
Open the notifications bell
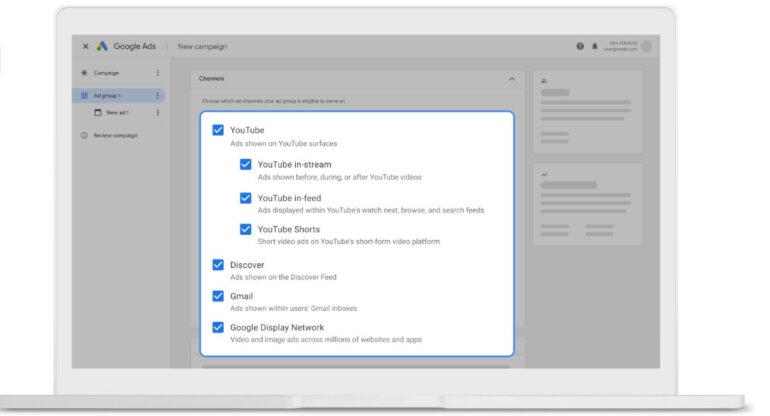pos(595,46)
